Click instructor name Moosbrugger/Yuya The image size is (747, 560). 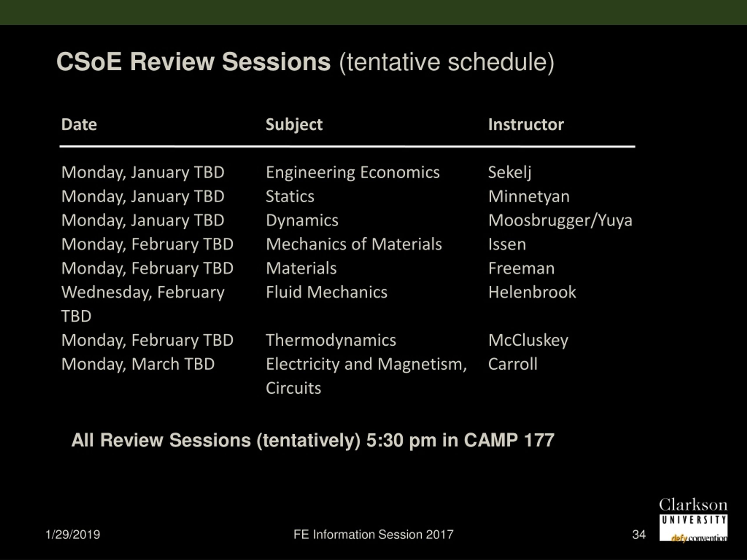coord(560,221)
